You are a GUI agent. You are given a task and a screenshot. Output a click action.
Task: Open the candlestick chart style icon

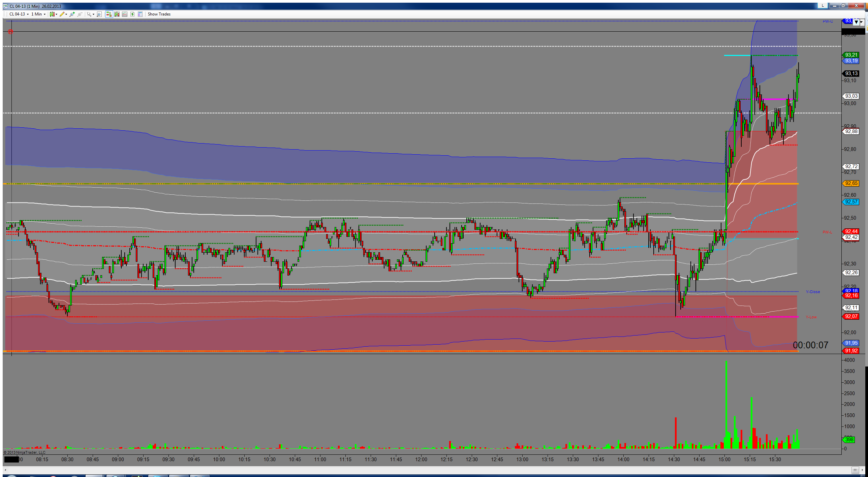(x=52, y=14)
